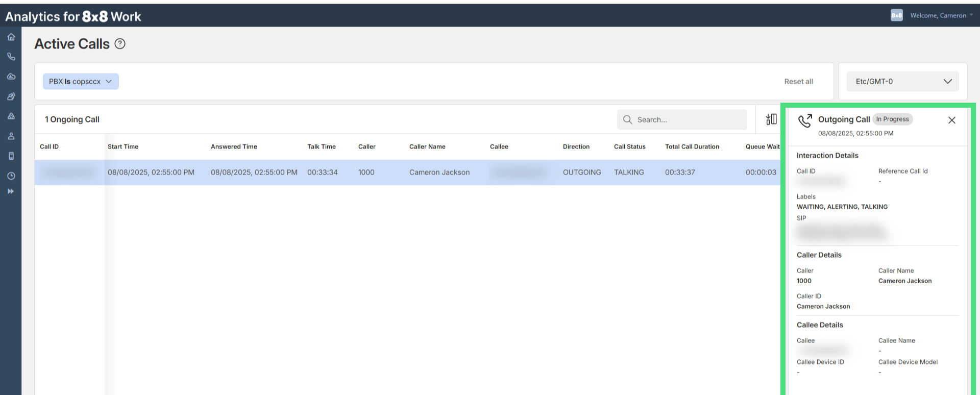Select the Cameron Jackson table cell
Viewport: 980px width, 395px height.
(x=439, y=172)
